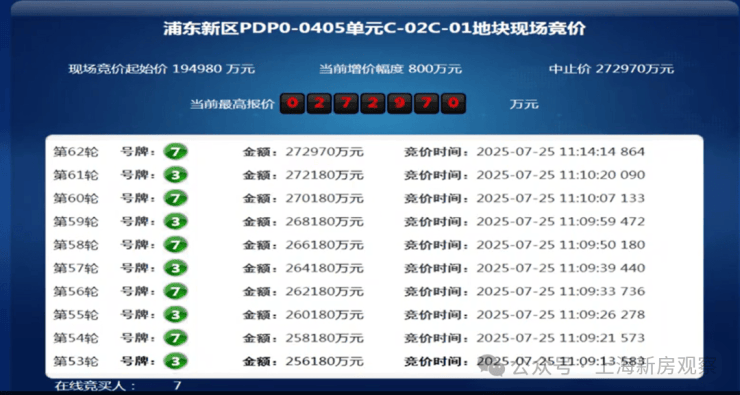Click bid time 11:10:07 133 in round 60
This screenshot has width=740, height=395.
coord(602,198)
